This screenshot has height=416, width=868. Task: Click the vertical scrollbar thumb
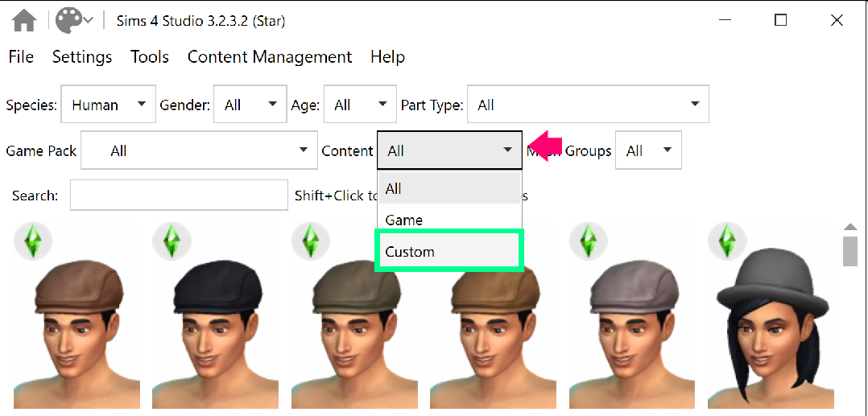pos(849,252)
